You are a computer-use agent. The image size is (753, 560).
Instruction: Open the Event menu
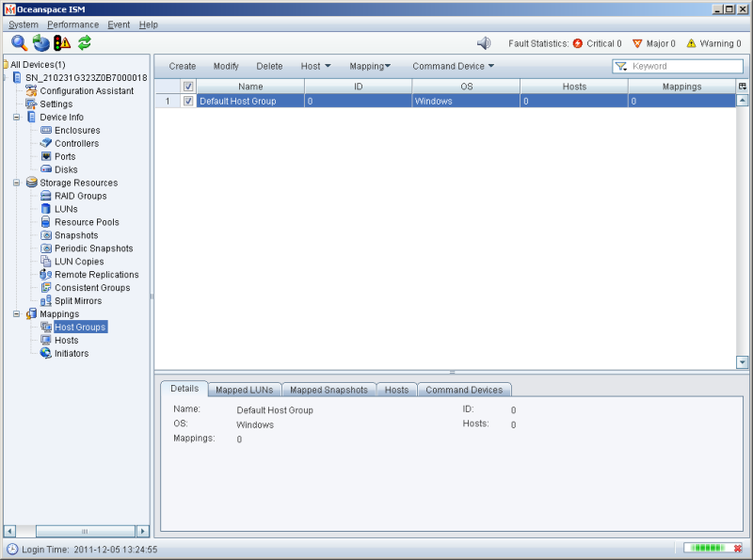tap(119, 24)
